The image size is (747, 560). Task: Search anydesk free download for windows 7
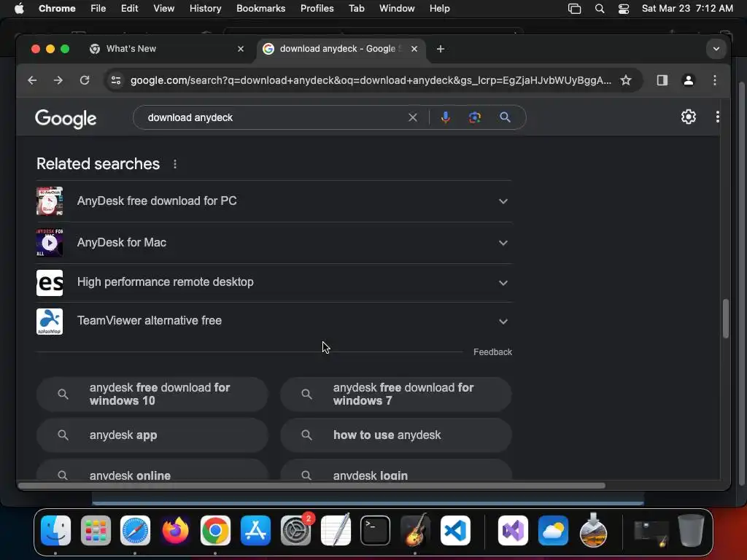[396, 394]
